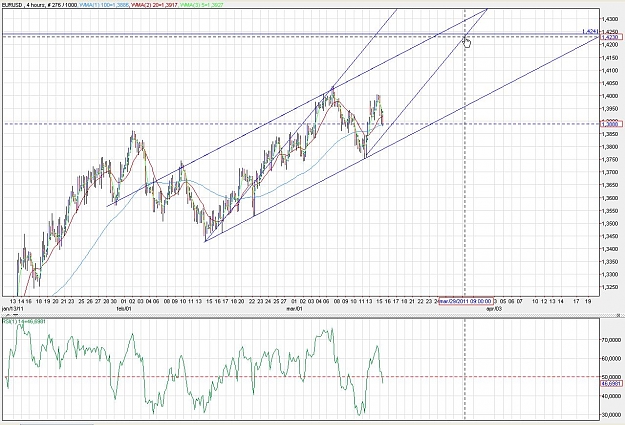Click the green WMA(3) 5 legend label
This screenshot has width=625, height=425.
pos(202,5)
